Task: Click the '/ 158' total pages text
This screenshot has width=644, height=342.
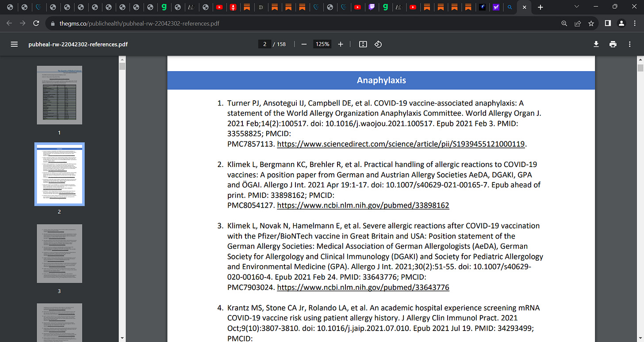Action: coord(279,44)
